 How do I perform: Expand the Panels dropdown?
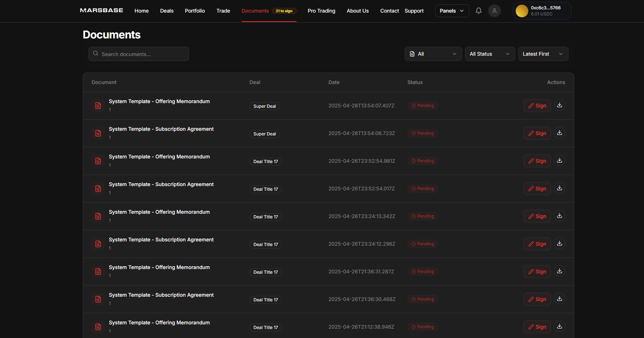coord(452,11)
